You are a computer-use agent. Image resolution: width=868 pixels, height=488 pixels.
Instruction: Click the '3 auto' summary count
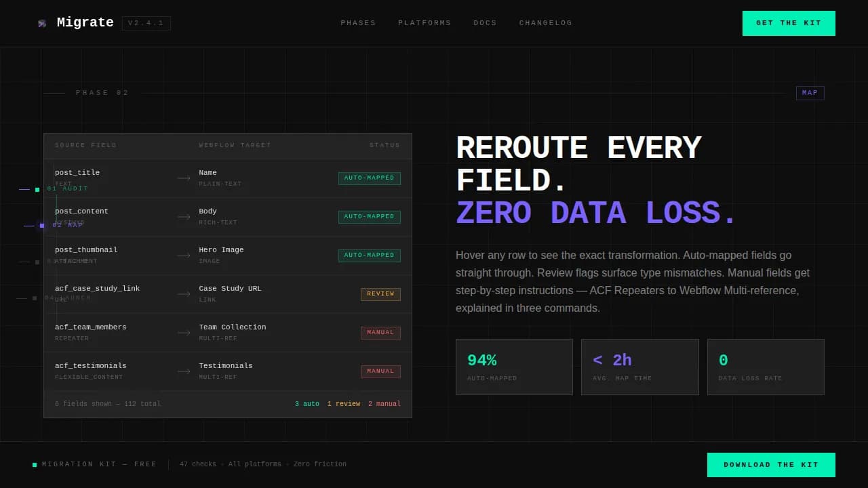point(307,405)
